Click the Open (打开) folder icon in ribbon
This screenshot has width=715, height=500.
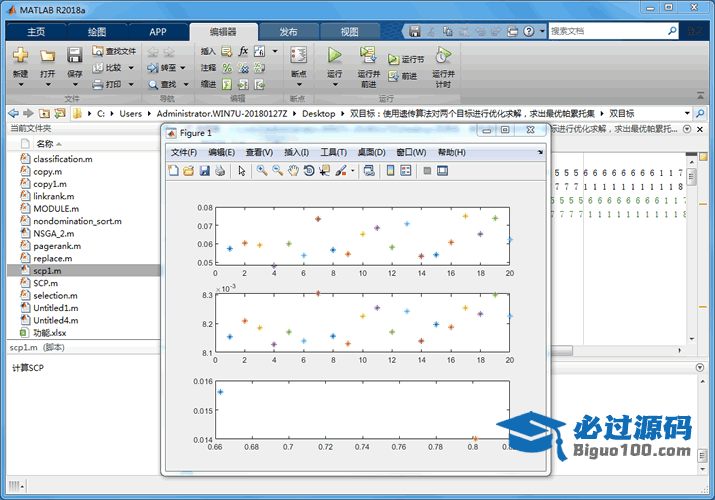(x=47, y=56)
